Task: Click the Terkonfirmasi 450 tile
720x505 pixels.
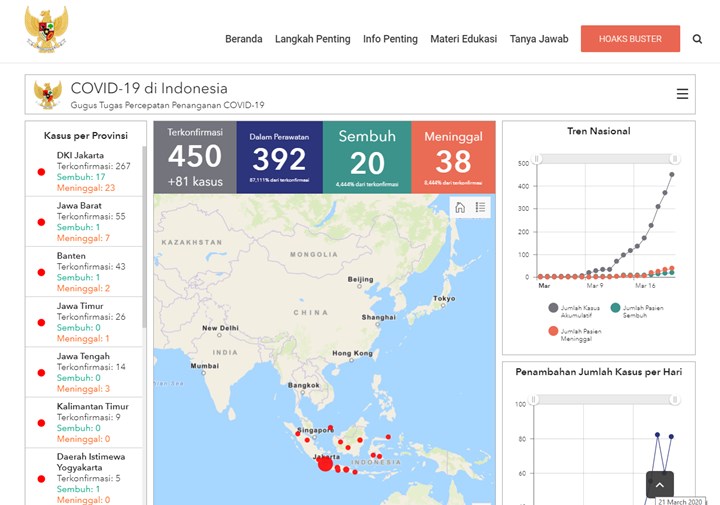Action: pyautogui.click(x=195, y=157)
